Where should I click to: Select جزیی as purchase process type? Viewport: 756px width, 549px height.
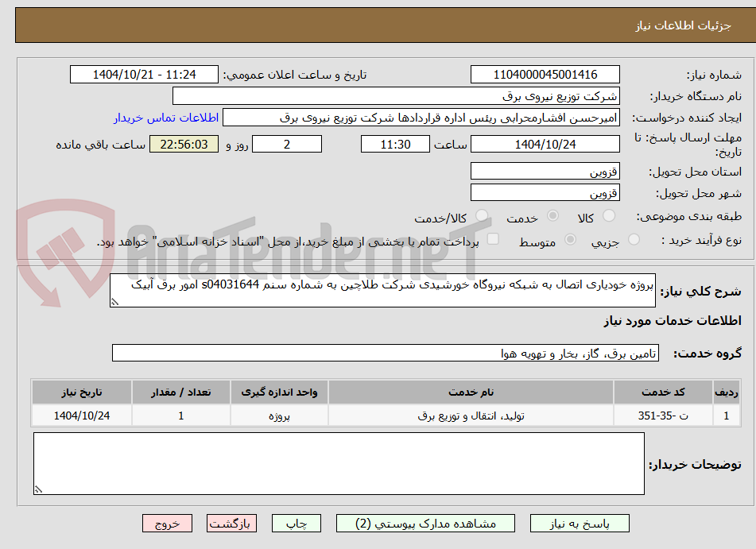pos(634,239)
